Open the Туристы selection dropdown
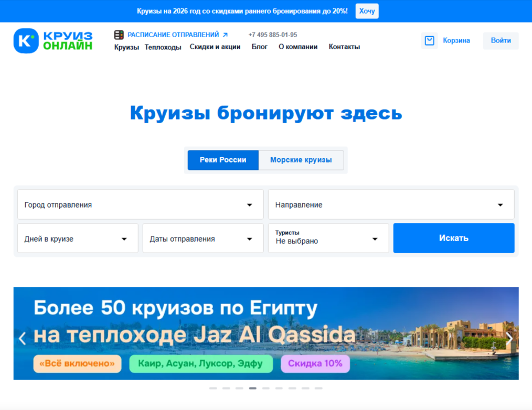This screenshot has width=532, height=410. pos(328,238)
